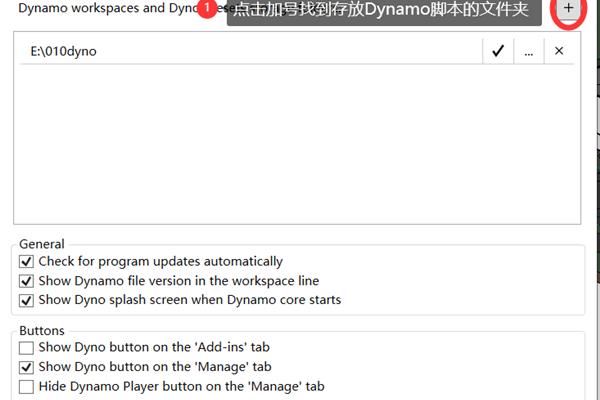Select the E:\010dyno path text

point(64,51)
